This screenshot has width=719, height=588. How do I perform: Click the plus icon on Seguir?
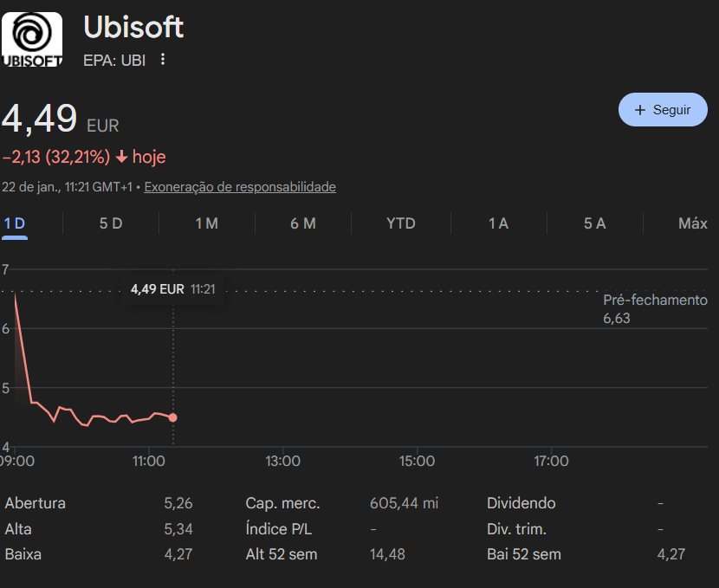click(640, 110)
